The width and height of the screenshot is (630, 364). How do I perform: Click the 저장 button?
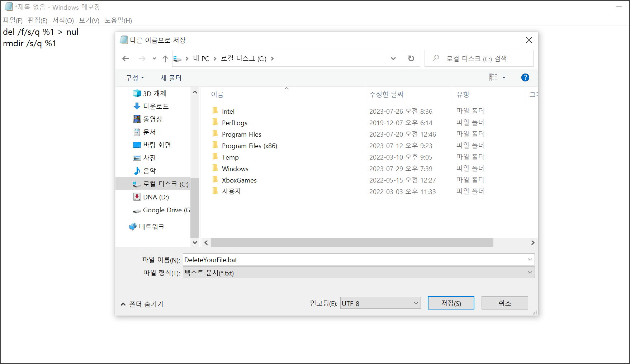pos(451,303)
